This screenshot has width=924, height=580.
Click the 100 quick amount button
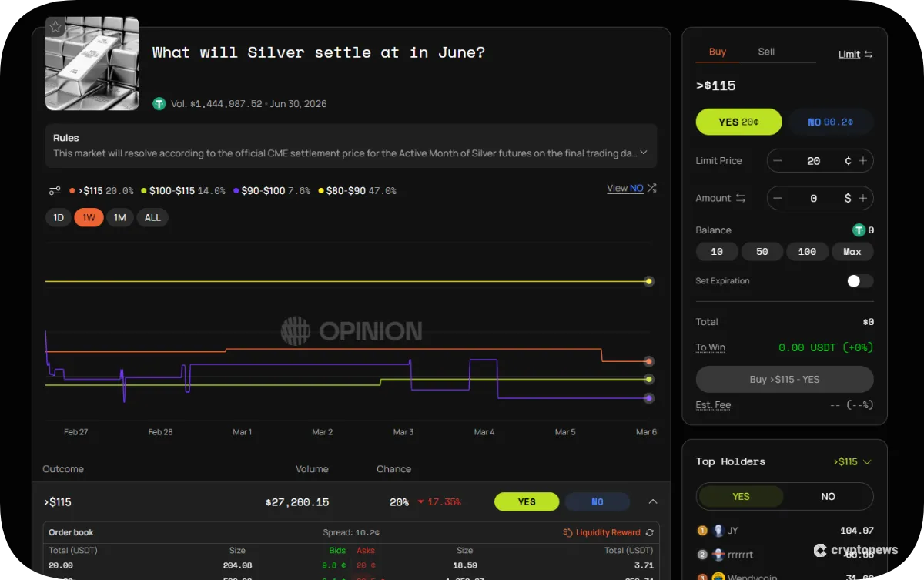point(807,252)
